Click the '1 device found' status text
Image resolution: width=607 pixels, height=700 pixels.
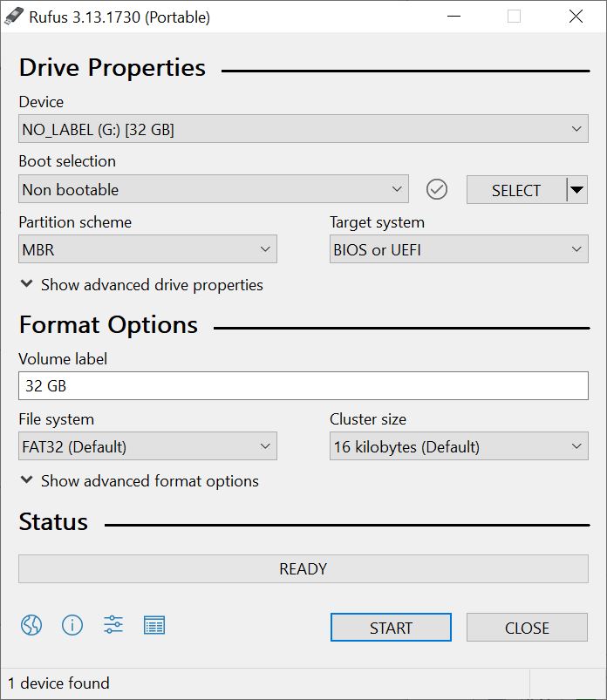[58, 683]
